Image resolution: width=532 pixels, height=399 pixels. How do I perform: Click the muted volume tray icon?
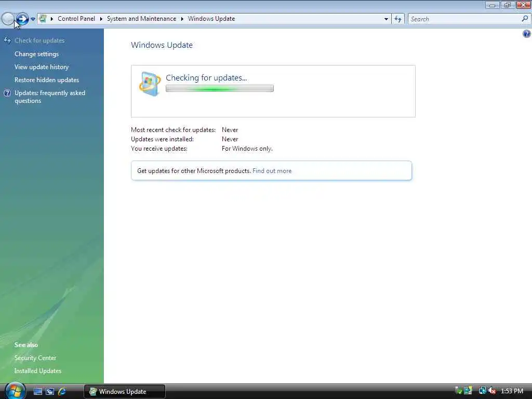click(492, 391)
